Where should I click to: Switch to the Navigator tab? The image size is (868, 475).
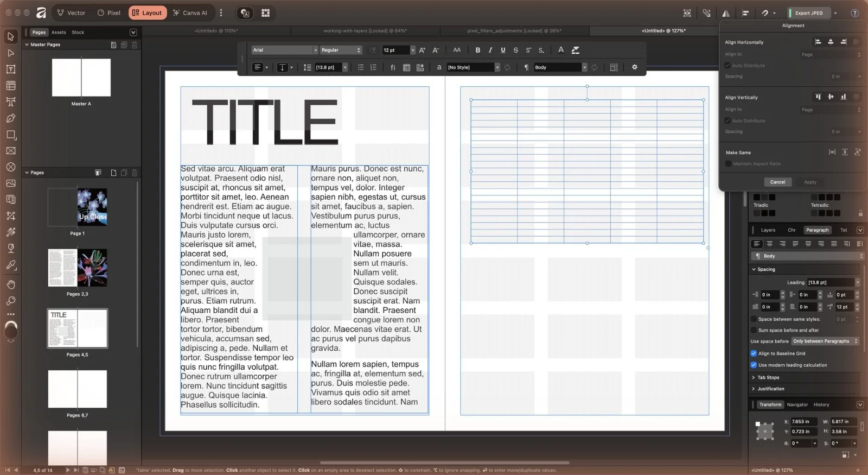pos(797,404)
